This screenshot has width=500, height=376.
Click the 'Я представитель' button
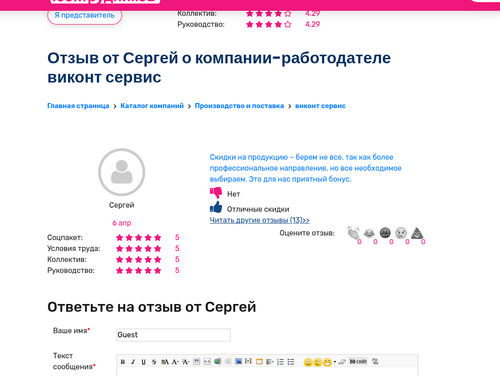[x=84, y=15]
